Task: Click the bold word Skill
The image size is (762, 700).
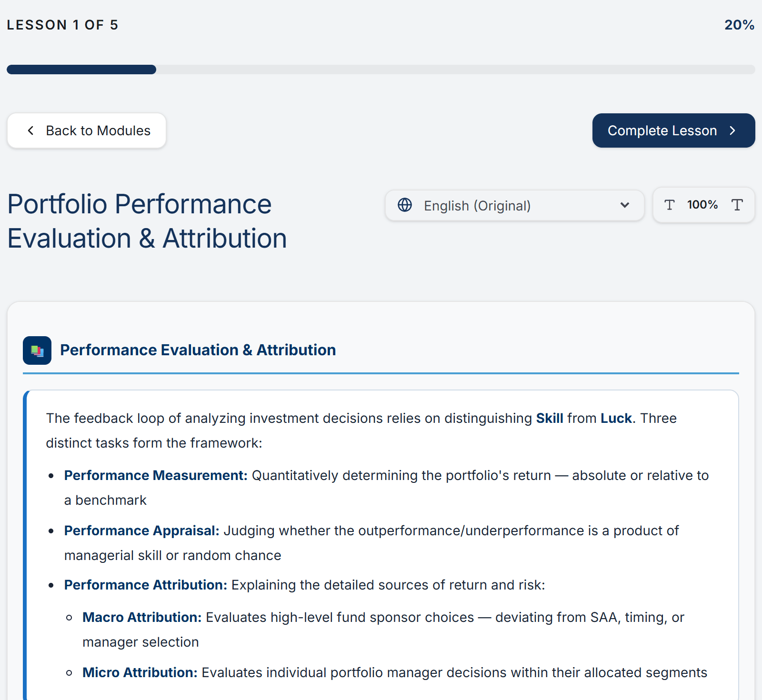Action: coord(550,418)
